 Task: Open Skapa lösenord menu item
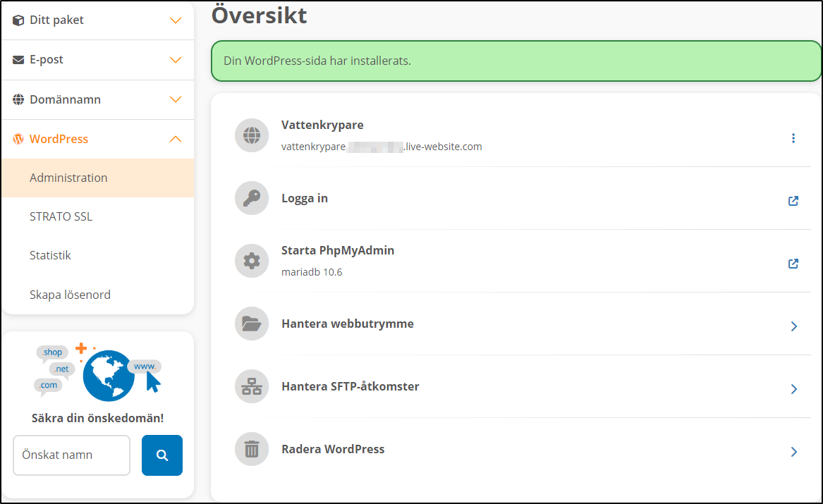pos(70,295)
